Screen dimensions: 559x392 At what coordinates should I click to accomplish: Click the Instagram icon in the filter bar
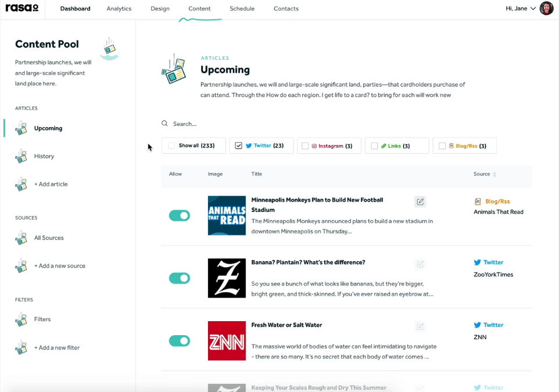click(x=314, y=145)
